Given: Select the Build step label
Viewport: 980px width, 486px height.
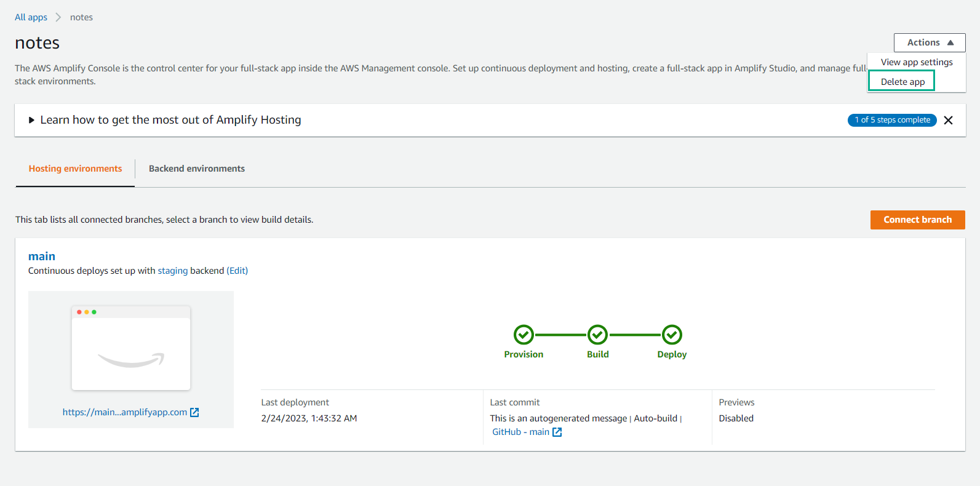Looking at the screenshot, I should click(x=597, y=354).
